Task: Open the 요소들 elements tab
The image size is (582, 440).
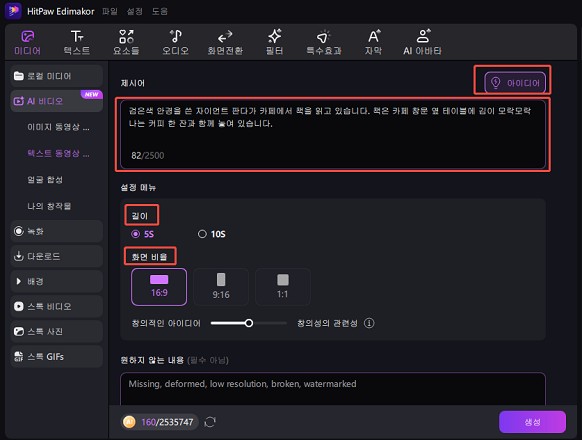Action: (x=126, y=43)
